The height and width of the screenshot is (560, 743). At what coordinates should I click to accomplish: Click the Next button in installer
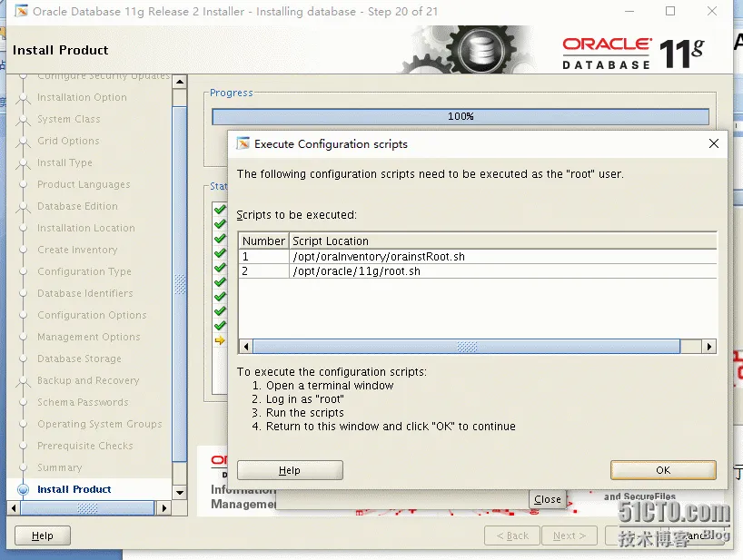tap(570, 535)
